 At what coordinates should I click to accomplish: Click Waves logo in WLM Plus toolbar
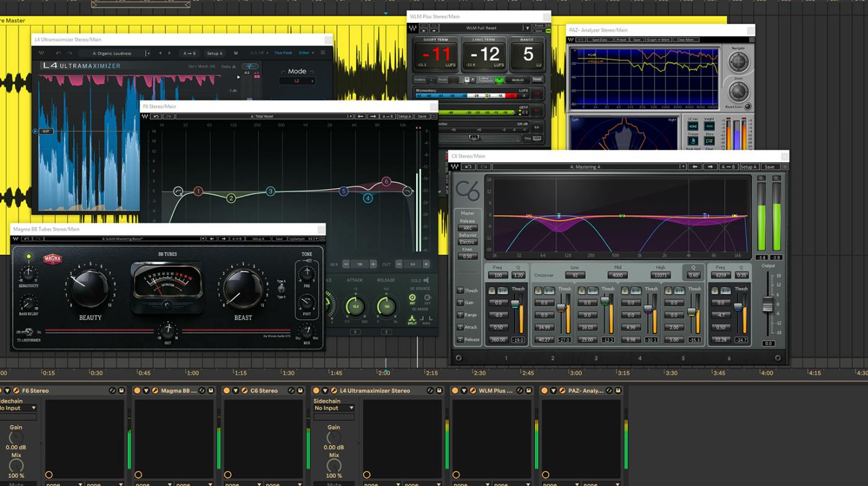pyautogui.click(x=413, y=28)
